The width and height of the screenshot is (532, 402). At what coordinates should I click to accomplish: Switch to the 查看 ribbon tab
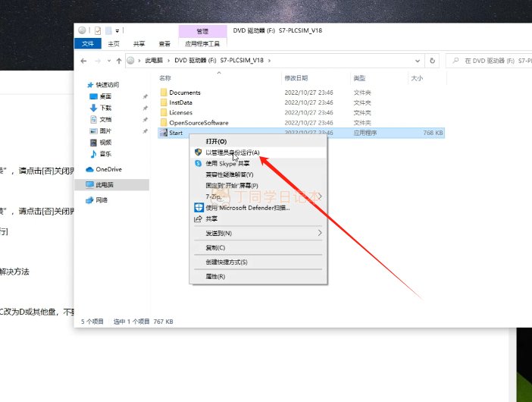164,43
